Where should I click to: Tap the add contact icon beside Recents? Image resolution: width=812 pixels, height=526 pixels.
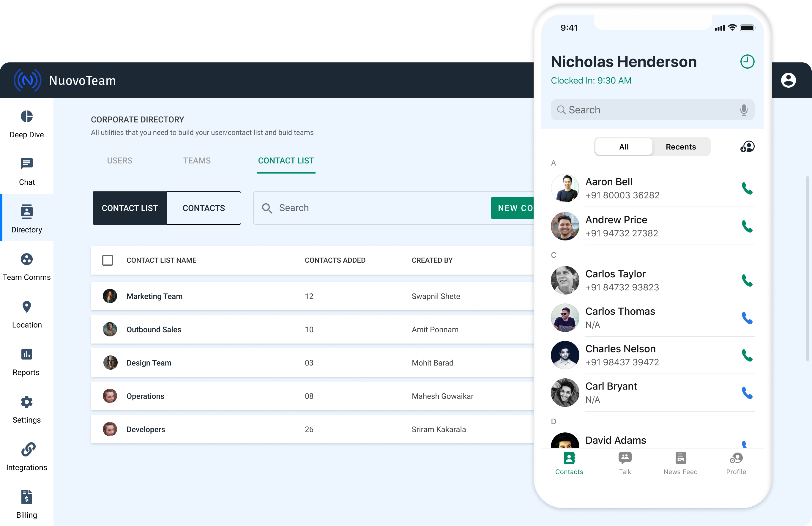tap(747, 147)
